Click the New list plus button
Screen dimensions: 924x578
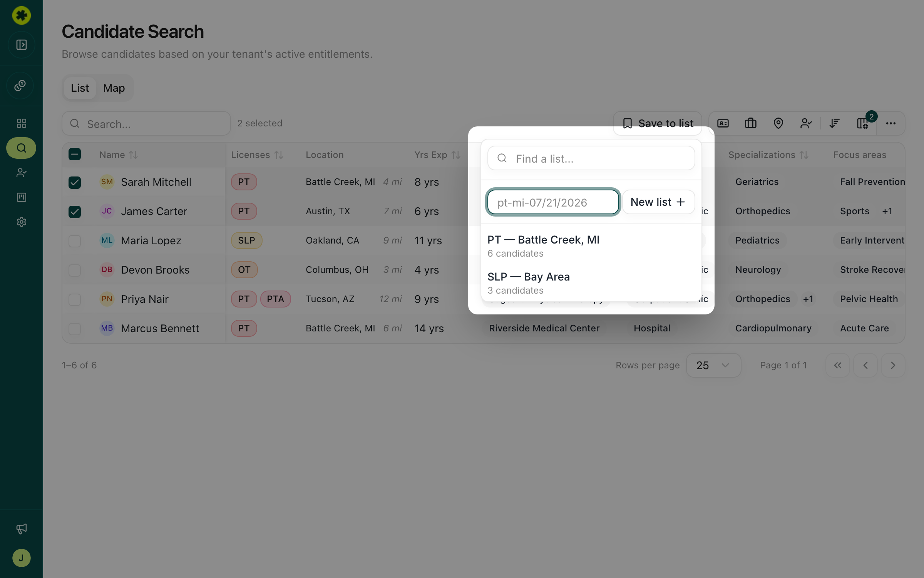[x=658, y=202]
